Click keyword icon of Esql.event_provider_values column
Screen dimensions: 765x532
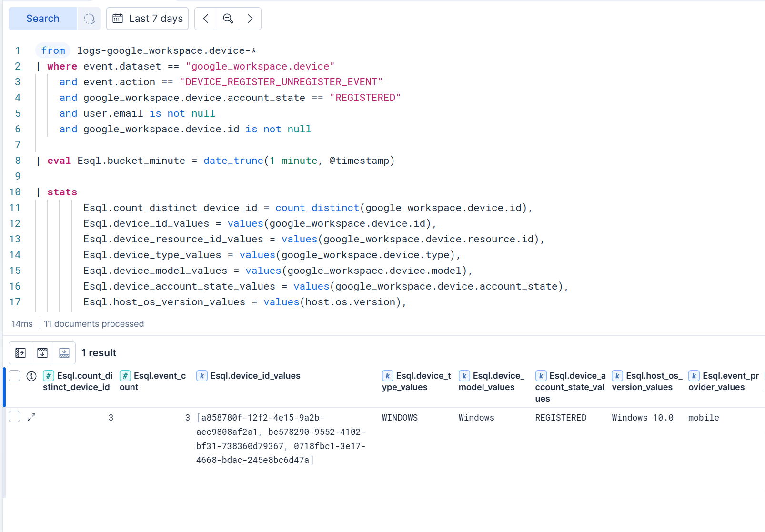coord(694,376)
